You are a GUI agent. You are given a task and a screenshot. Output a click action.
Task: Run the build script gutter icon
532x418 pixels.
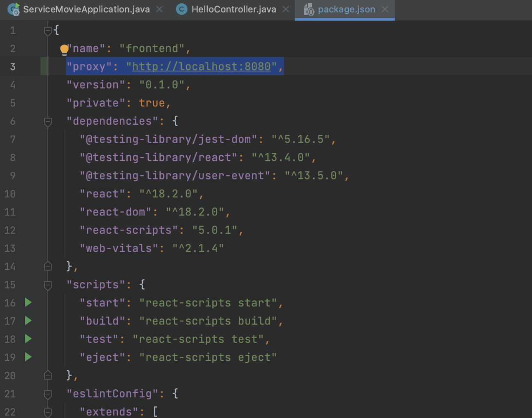(28, 321)
